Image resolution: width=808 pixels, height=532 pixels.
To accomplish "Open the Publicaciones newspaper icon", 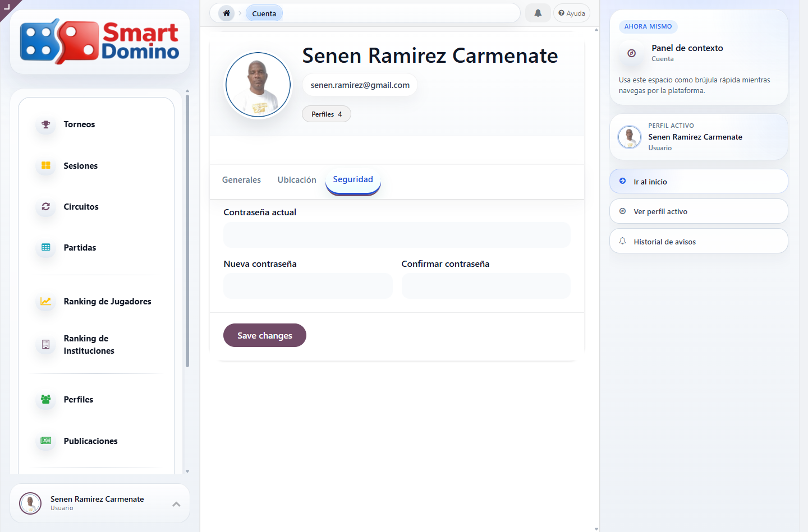I will 46,441.
